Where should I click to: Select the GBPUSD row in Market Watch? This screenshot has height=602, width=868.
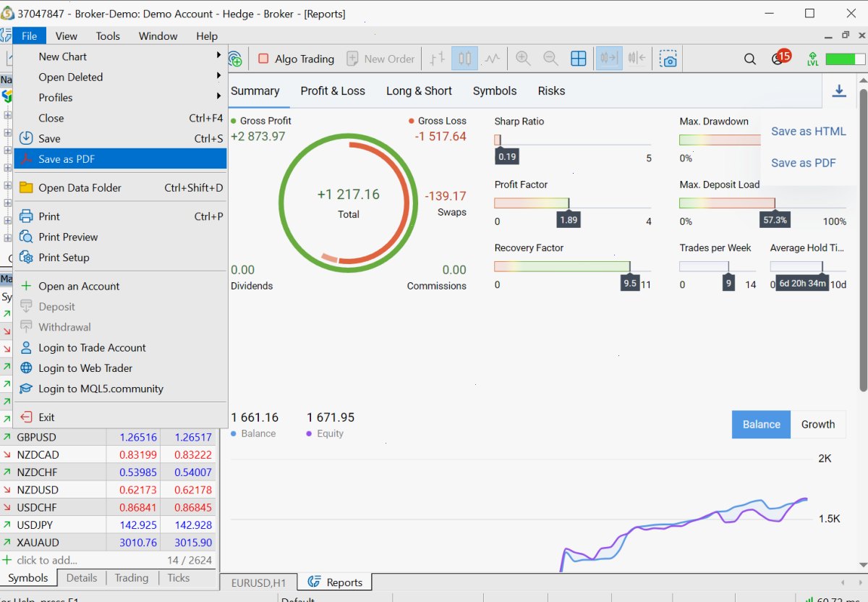(109, 437)
